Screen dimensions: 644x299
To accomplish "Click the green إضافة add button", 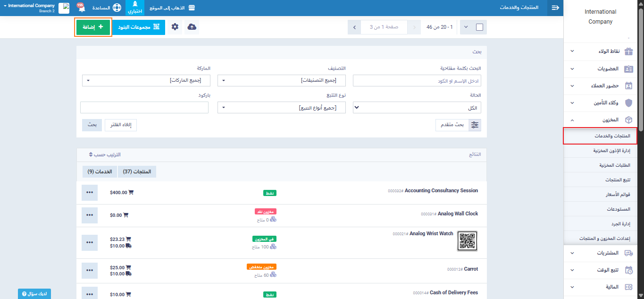I will coord(93,27).
